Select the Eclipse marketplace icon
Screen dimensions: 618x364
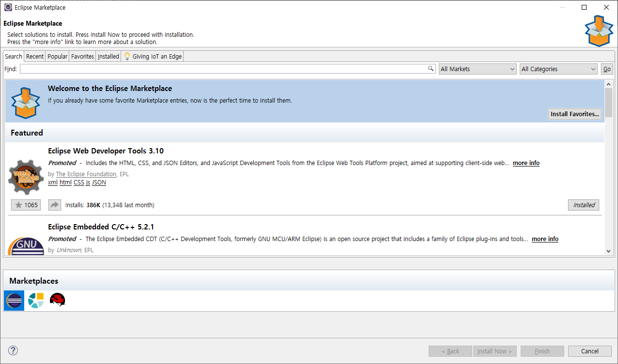(14, 301)
